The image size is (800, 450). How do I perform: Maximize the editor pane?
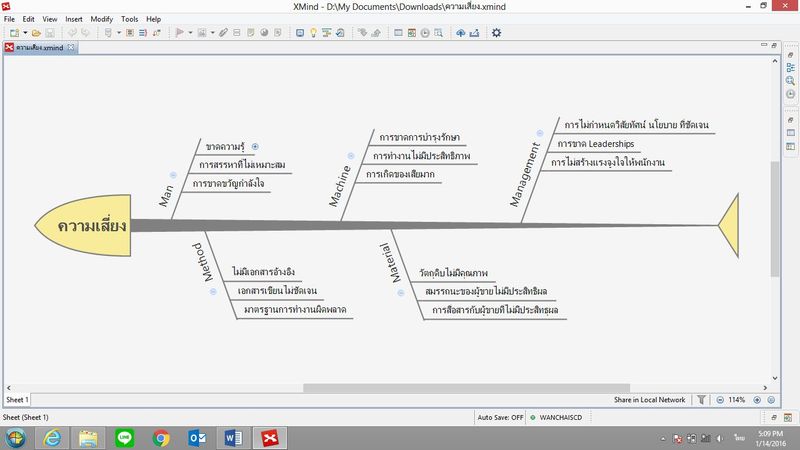point(774,45)
